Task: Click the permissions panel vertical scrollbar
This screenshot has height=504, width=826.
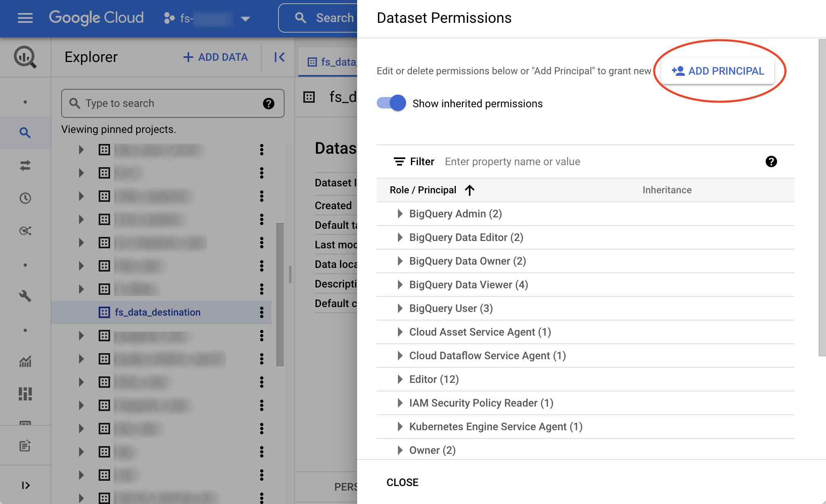Action: tap(822, 198)
